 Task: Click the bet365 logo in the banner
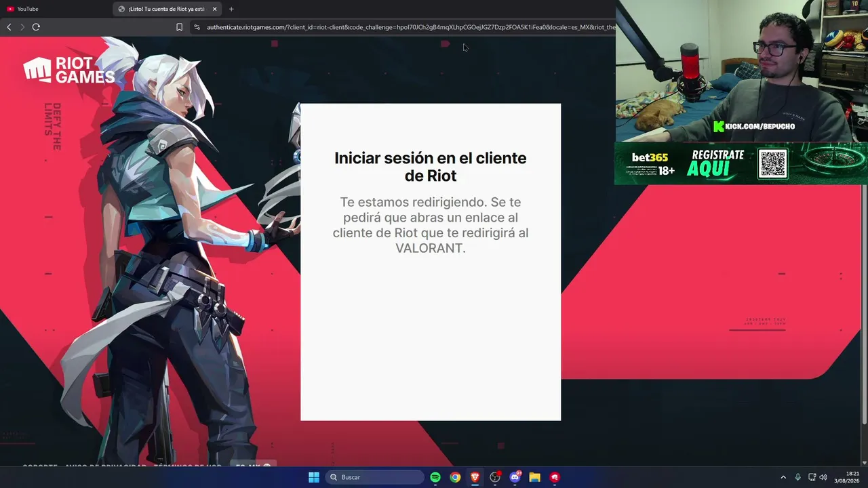pyautogui.click(x=650, y=157)
